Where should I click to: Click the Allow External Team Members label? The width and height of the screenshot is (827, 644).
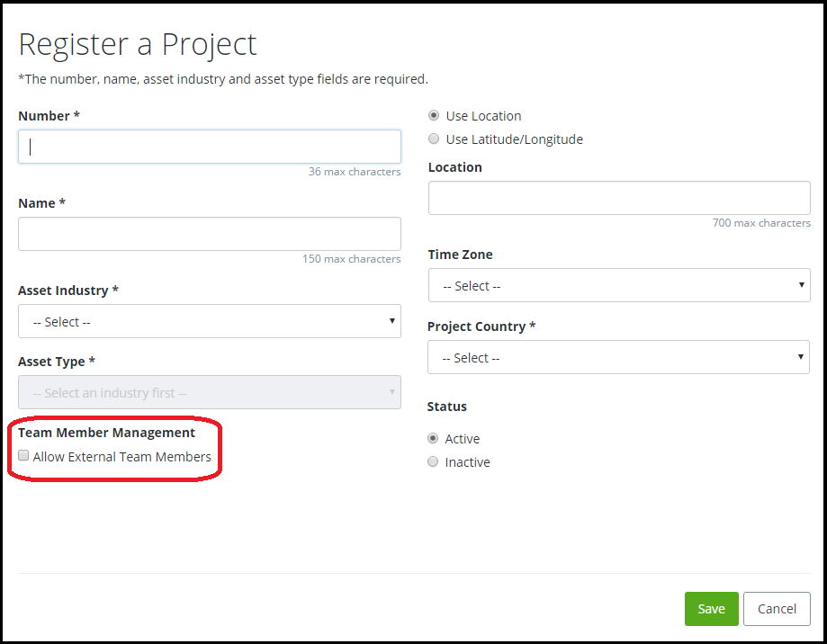121,456
